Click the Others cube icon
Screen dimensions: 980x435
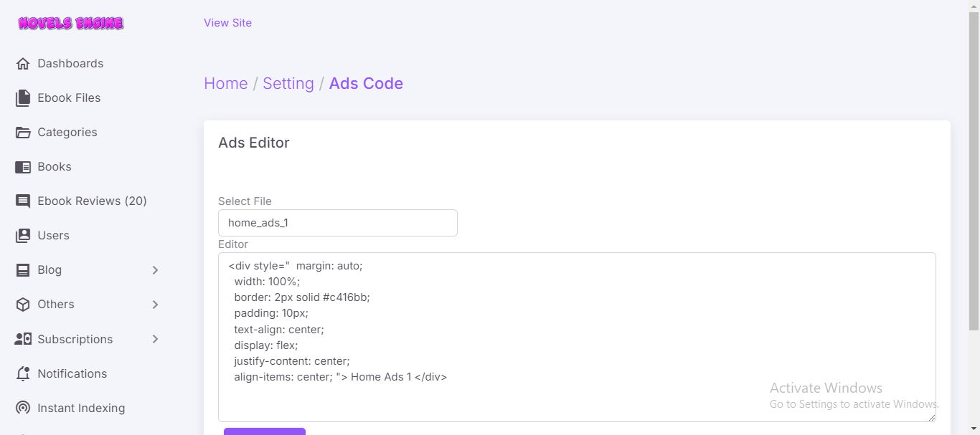coord(23,305)
